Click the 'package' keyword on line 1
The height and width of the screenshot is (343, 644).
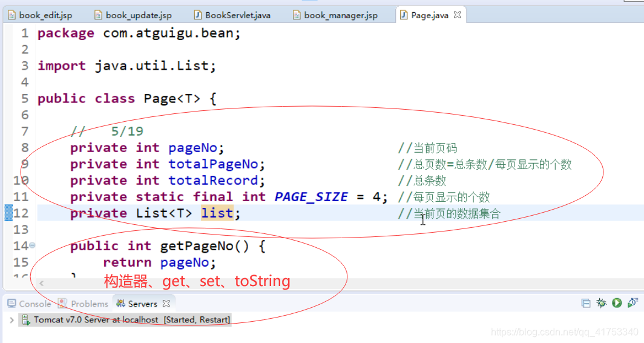66,33
